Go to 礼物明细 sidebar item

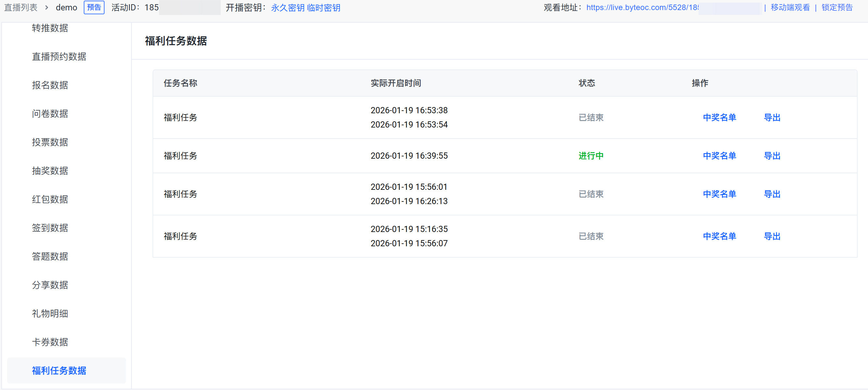[x=50, y=313]
